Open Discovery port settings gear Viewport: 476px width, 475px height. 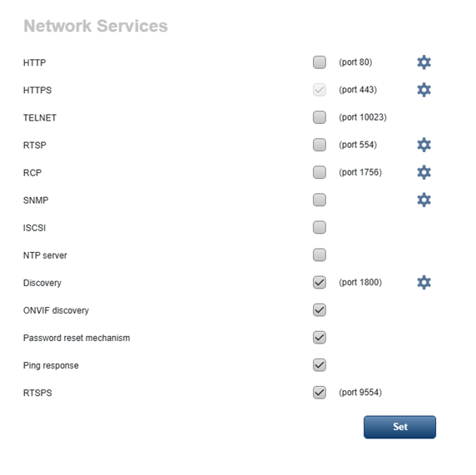(x=424, y=283)
